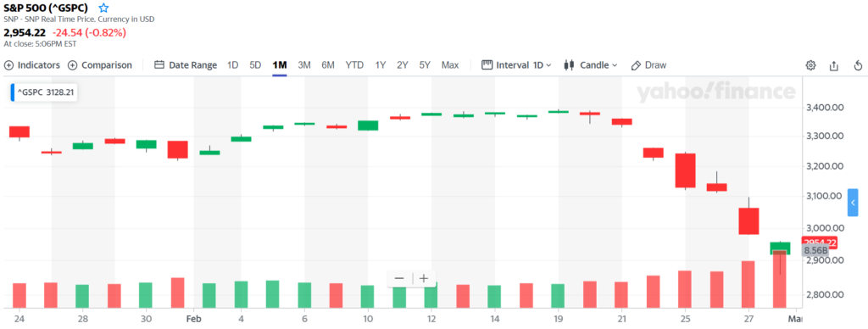Image resolution: width=868 pixels, height=329 pixels.
Task: Switch to 6M range
Action: click(328, 64)
